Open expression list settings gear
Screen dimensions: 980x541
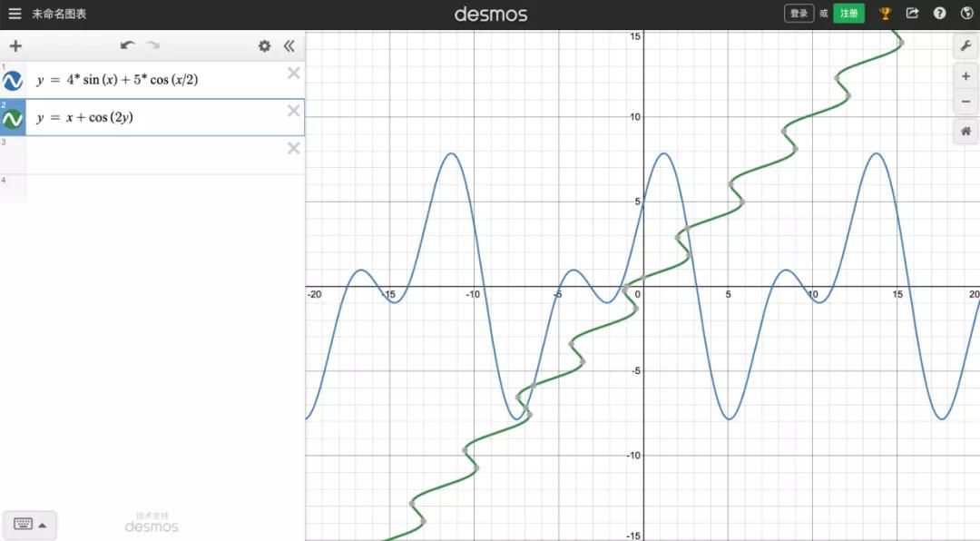[x=264, y=45]
